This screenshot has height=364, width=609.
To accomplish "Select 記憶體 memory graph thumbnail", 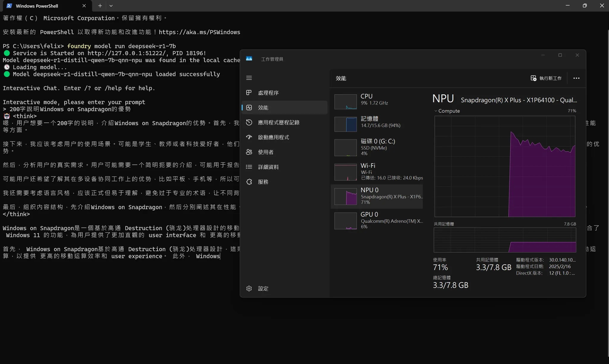I will click(346, 124).
